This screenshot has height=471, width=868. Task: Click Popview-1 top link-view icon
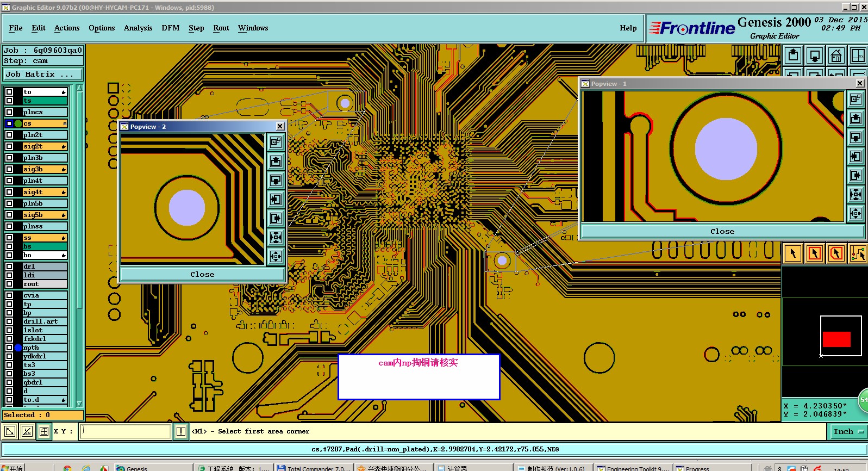click(855, 99)
